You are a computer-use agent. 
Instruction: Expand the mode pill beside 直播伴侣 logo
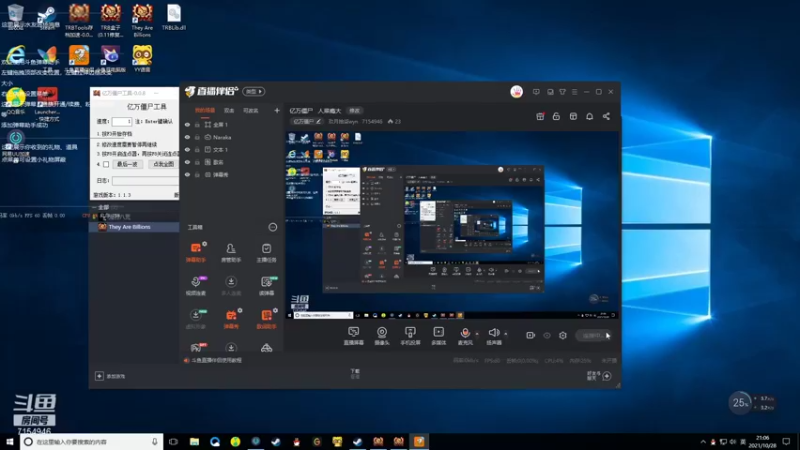click(254, 91)
